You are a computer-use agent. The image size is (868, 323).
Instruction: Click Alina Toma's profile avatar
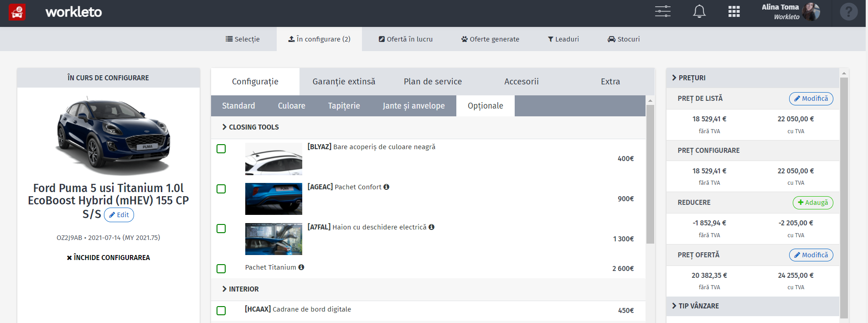coord(811,12)
